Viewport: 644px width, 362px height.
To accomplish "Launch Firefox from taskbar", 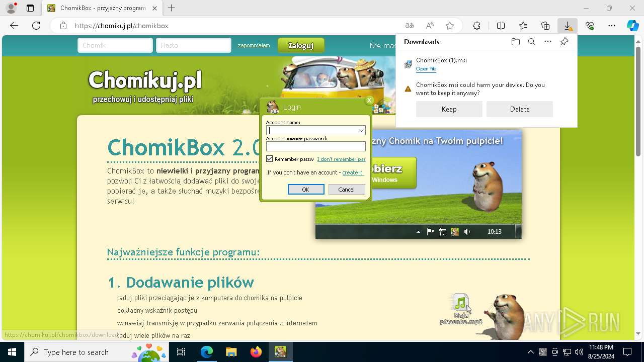I will (256, 352).
